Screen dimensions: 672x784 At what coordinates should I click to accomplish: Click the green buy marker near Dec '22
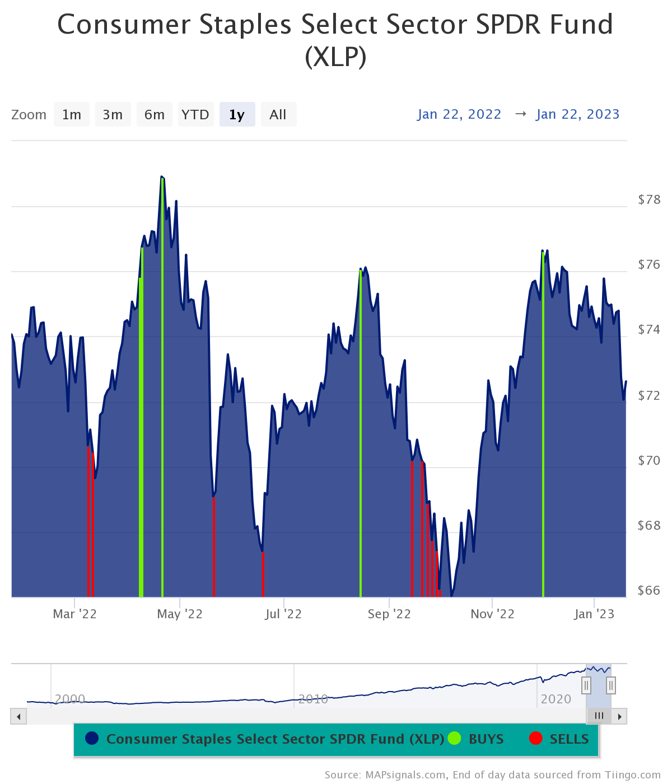tap(543, 426)
